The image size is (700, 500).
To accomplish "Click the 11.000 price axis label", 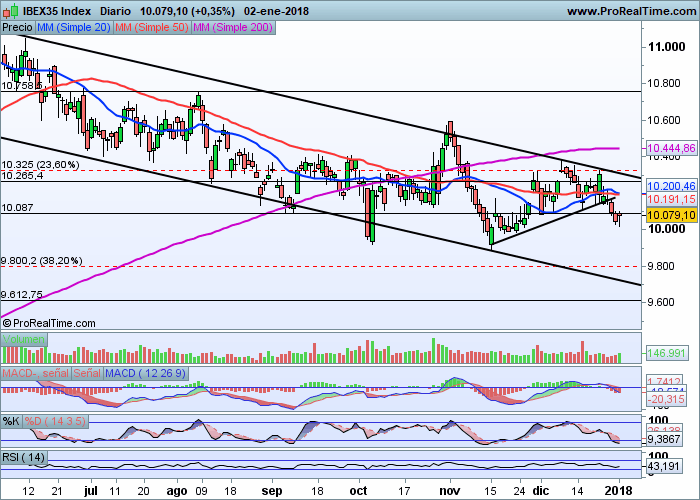I will click(666, 47).
